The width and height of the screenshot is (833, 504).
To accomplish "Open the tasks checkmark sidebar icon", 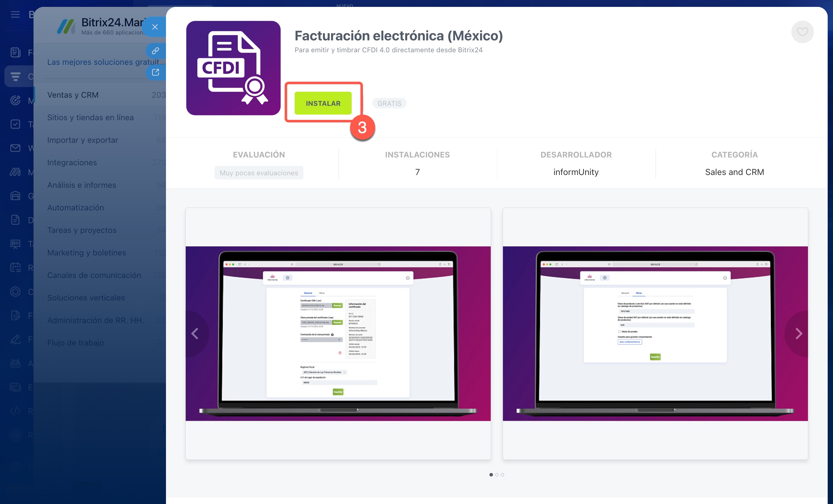I will point(15,124).
